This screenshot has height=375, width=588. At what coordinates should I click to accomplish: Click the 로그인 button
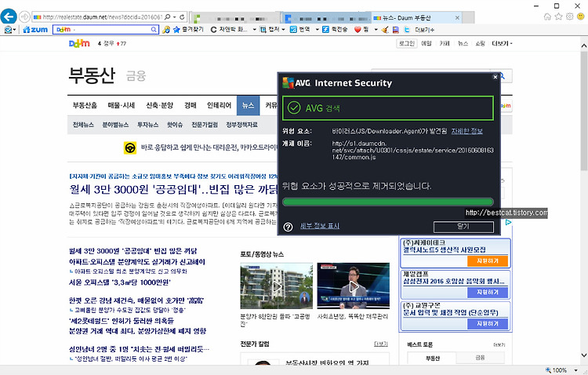pos(406,44)
